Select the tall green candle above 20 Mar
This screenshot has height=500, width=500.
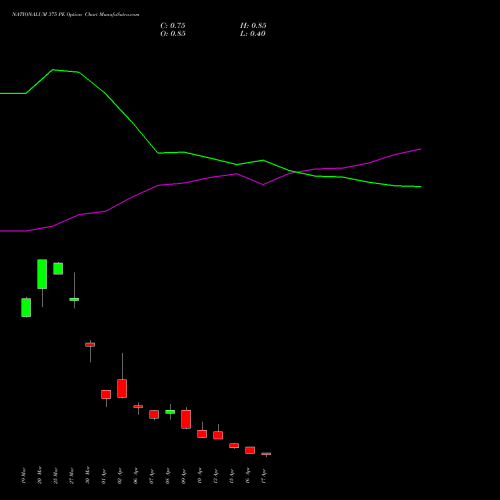(42, 274)
